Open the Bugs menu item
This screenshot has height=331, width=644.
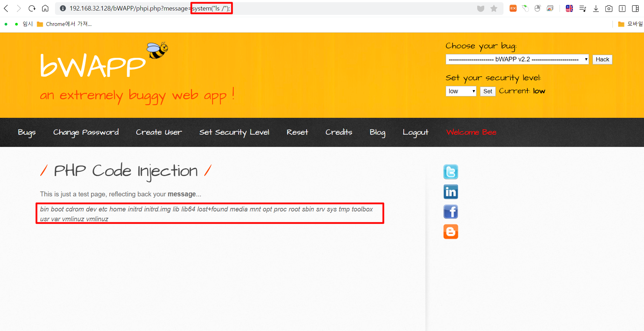point(27,132)
